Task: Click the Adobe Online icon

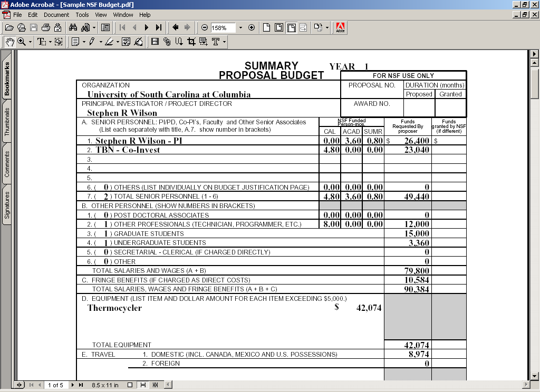Action: [x=340, y=27]
